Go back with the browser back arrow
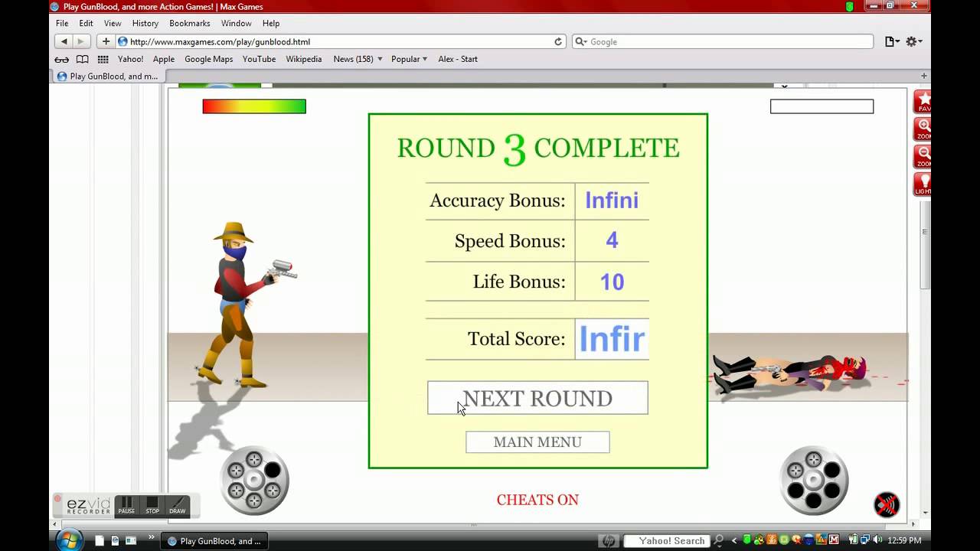980x551 pixels. [64, 41]
